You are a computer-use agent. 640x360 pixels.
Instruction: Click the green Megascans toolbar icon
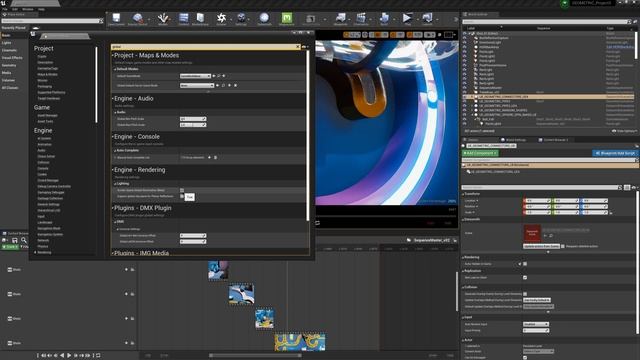pyautogui.click(x=287, y=19)
